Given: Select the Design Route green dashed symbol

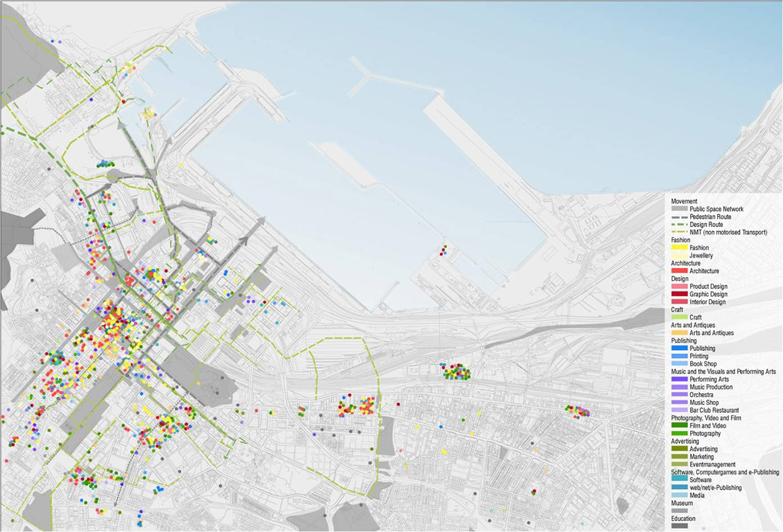Looking at the screenshot, I should pyautogui.click(x=679, y=224).
